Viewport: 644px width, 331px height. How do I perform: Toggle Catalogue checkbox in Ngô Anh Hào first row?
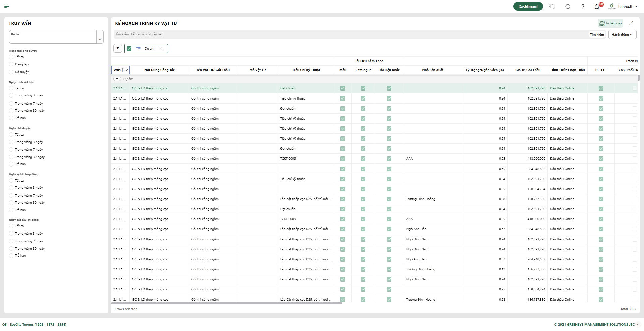coord(363,229)
